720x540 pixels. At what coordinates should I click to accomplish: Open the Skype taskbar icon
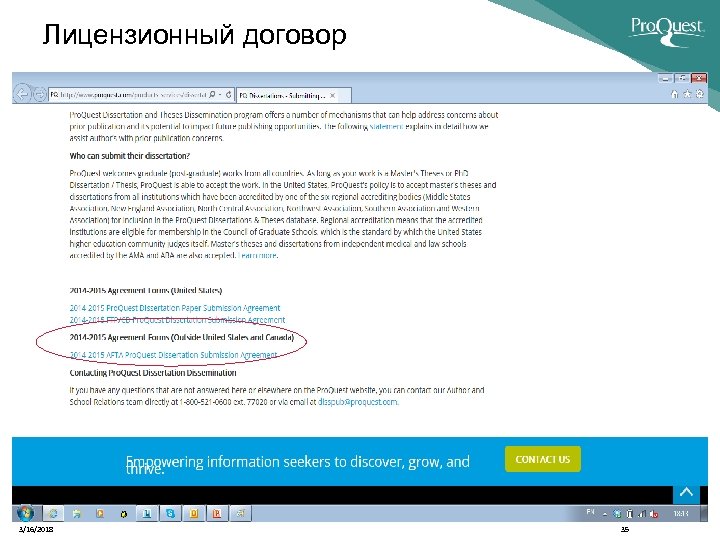(x=170, y=513)
